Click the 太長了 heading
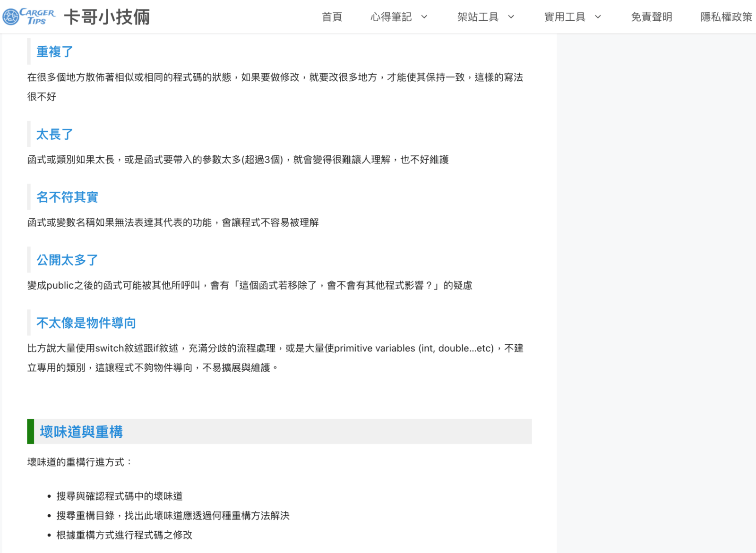Image resolution: width=756 pixels, height=553 pixels. click(x=55, y=134)
